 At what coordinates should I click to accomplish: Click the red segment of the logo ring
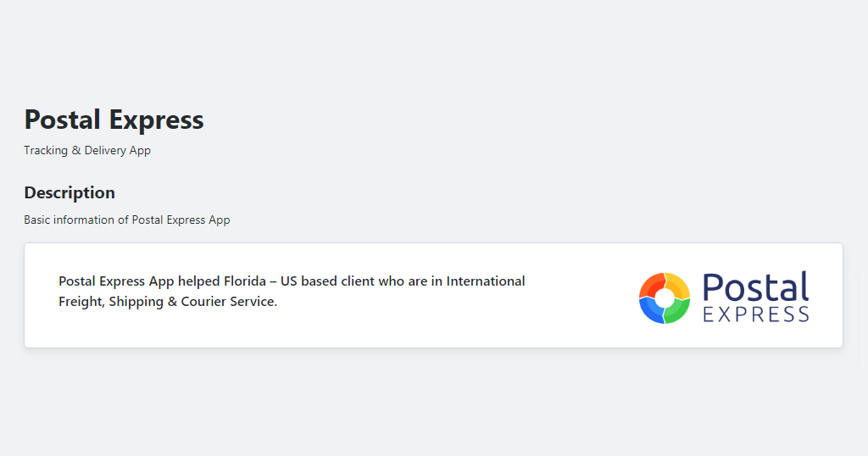point(650,285)
